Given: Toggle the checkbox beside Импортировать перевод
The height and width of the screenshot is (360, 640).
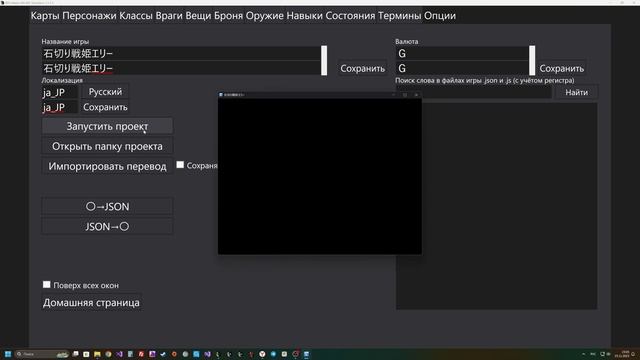Looking at the screenshot, I should (180, 164).
